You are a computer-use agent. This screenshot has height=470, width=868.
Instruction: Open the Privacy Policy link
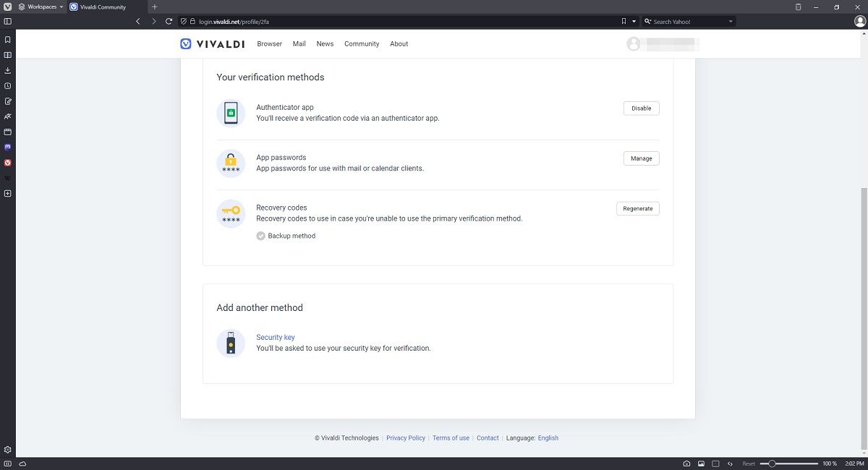pos(406,438)
